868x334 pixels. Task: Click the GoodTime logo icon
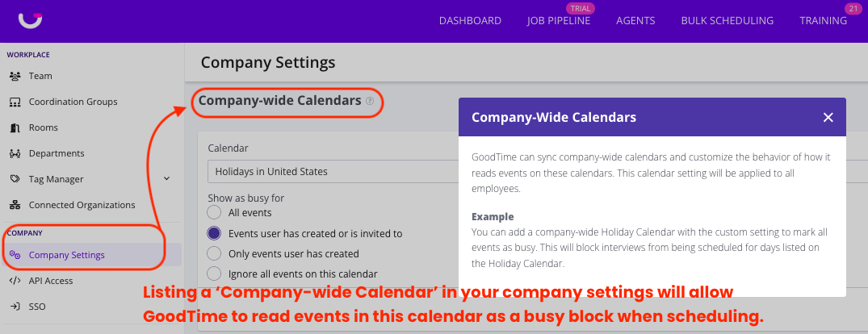pyautogui.click(x=31, y=20)
